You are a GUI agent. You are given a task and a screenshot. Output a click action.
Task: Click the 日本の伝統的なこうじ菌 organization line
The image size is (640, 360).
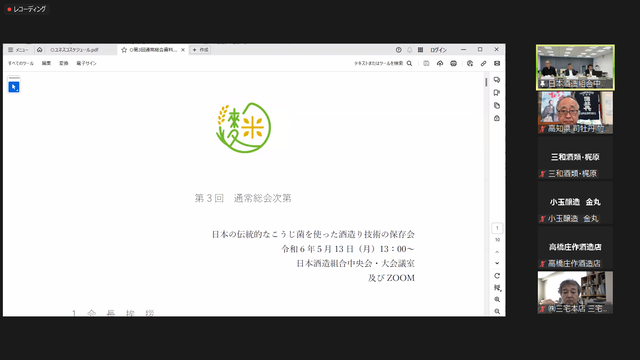click(313, 234)
